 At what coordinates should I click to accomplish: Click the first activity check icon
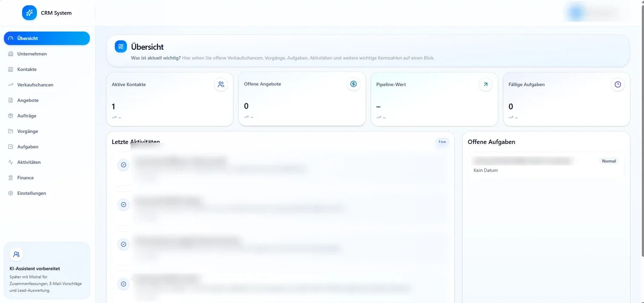(x=124, y=165)
